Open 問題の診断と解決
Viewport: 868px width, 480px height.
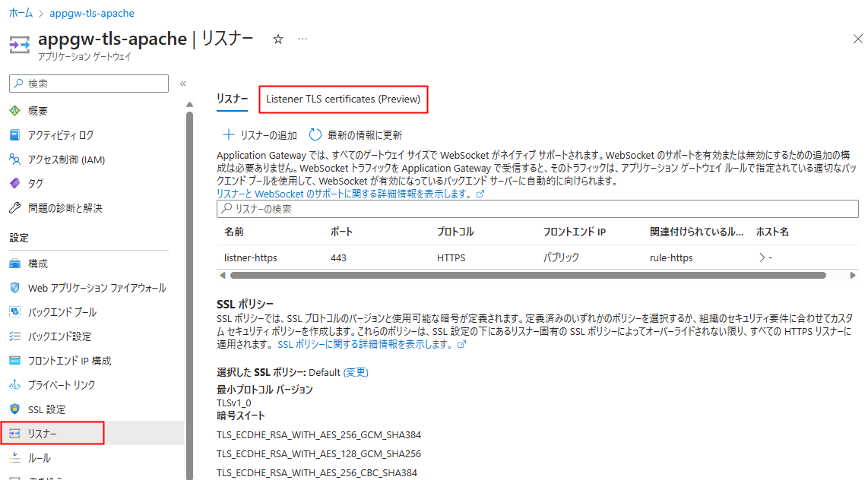(x=65, y=208)
